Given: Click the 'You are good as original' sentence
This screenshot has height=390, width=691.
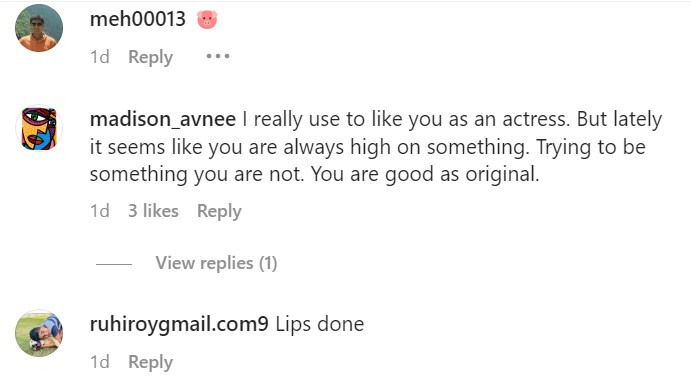Looking at the screenshot, I should pyautogui.click(x=425, y=174).
